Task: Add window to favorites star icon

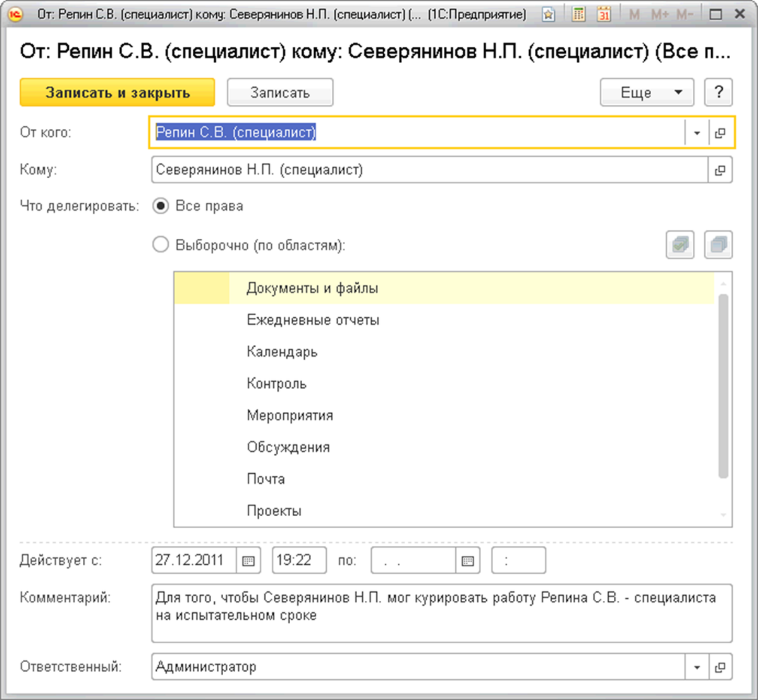Action: [x=548, y=15]
